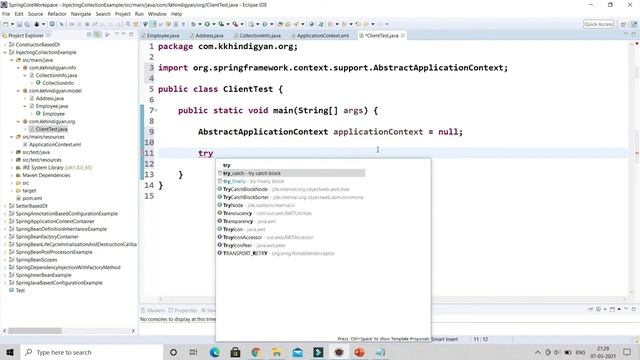
Task: Choose try_catch template proposal
Action: click(291, 173)
